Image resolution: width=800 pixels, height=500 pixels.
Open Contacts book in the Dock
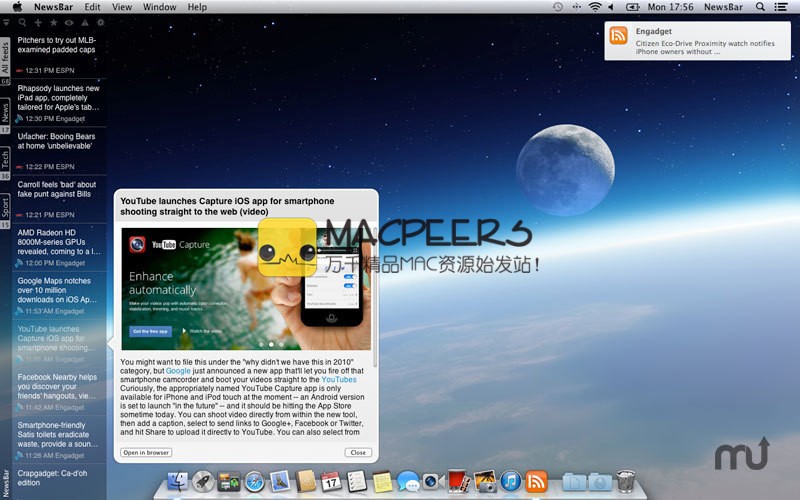coord(306,481)
